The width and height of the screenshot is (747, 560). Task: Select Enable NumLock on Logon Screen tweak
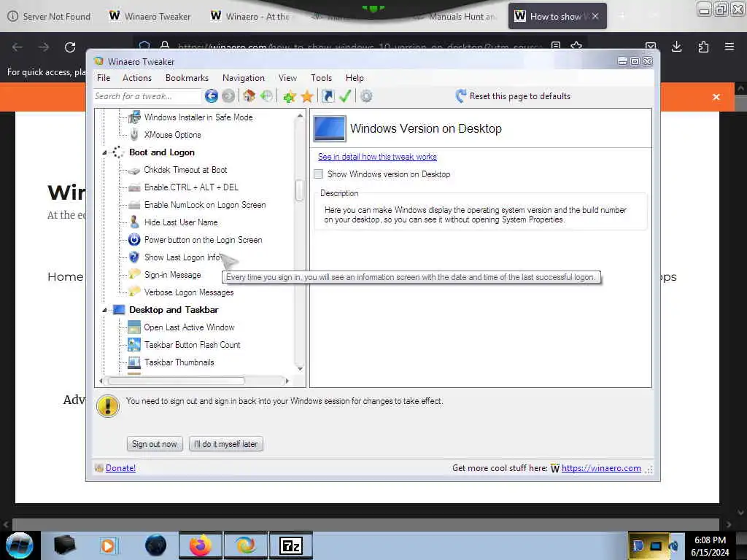(205, 205)
